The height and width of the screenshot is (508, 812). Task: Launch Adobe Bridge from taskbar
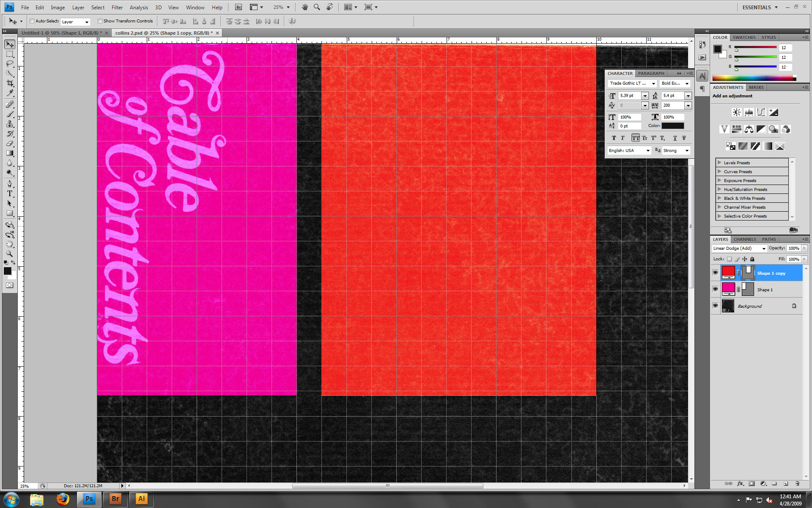(115, 499)
